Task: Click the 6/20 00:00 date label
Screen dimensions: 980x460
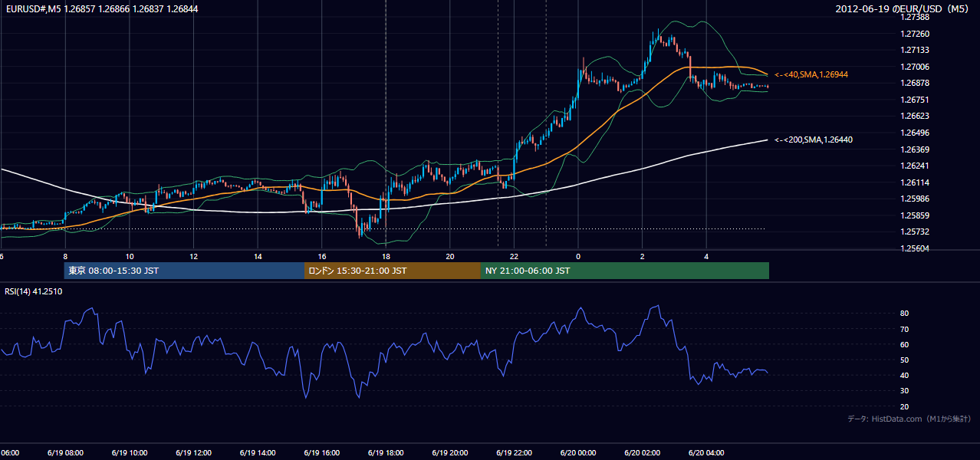Action: [x=578, y=452]
